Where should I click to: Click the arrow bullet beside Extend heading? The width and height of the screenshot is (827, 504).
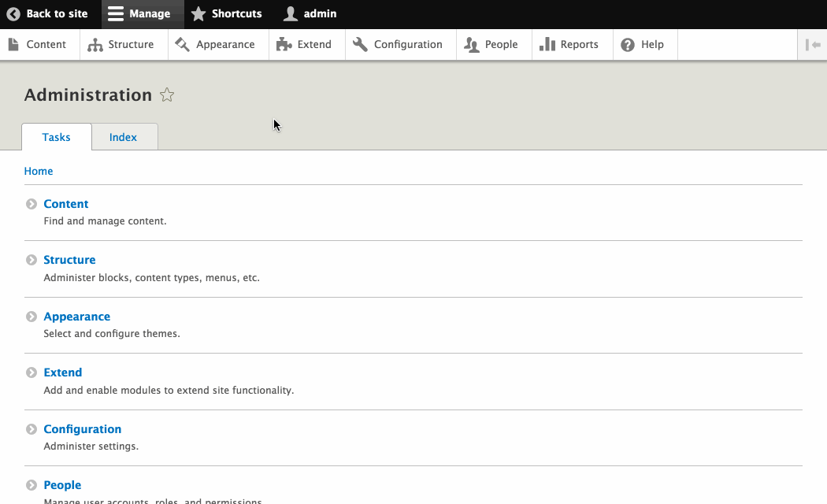(32, 372)
